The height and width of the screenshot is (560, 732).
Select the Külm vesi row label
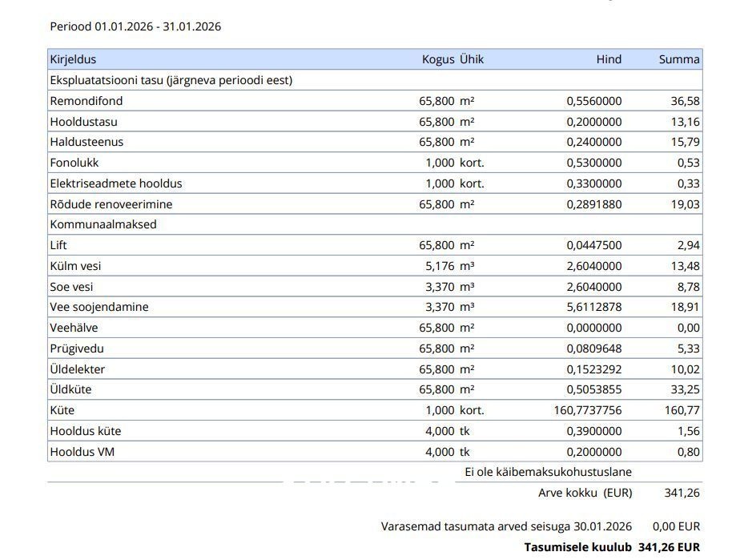click(75, 266)
